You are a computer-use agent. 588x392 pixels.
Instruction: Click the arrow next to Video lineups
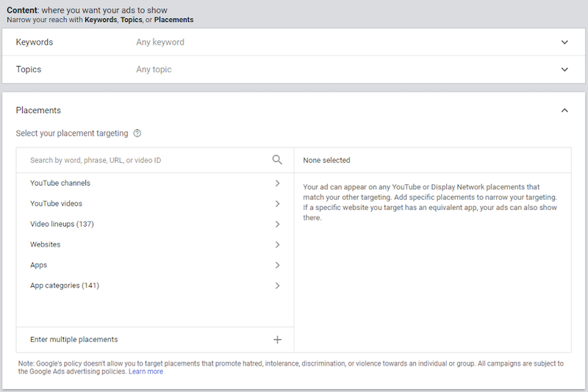tap(277, 225)
